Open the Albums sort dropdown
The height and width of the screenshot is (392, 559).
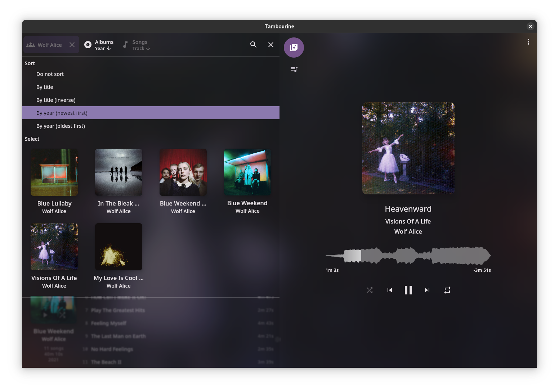tap(99, 45)
